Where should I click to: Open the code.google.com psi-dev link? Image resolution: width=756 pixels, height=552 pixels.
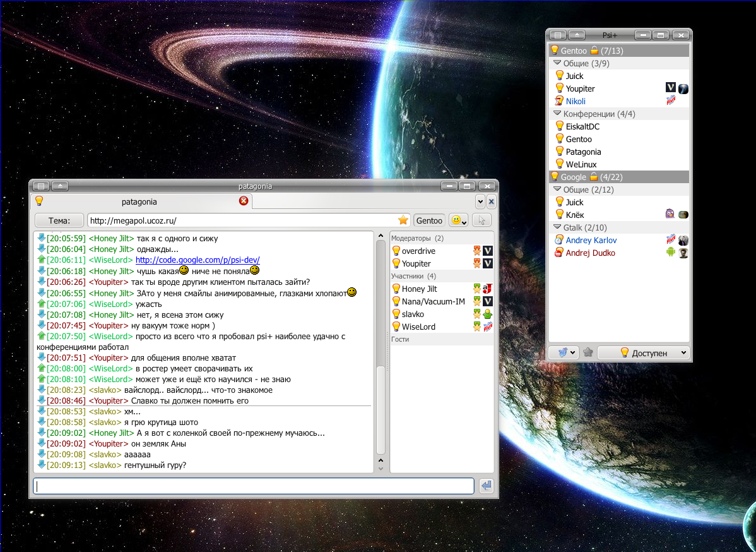point(198,260)
